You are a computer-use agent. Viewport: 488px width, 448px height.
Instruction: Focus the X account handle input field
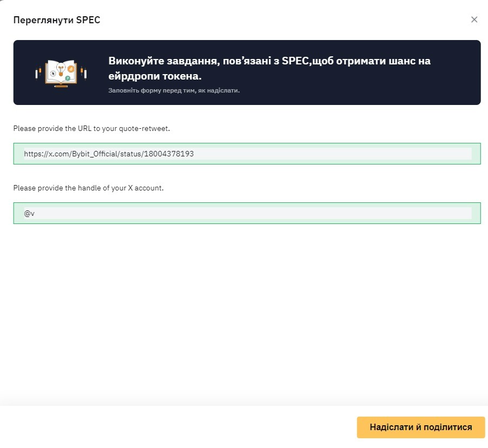tap(247, 213)
